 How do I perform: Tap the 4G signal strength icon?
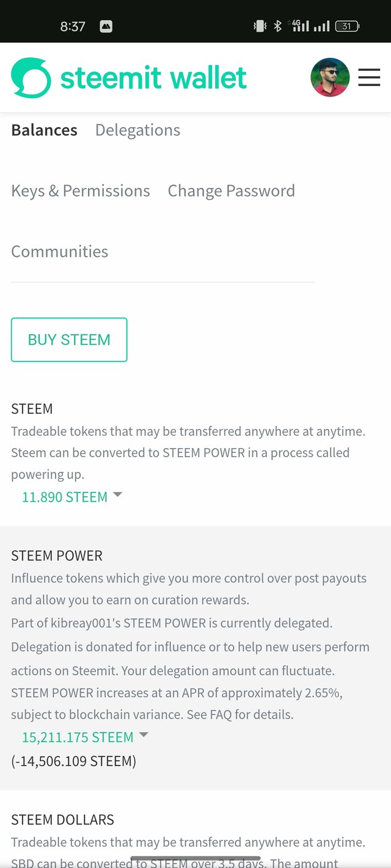300,26
